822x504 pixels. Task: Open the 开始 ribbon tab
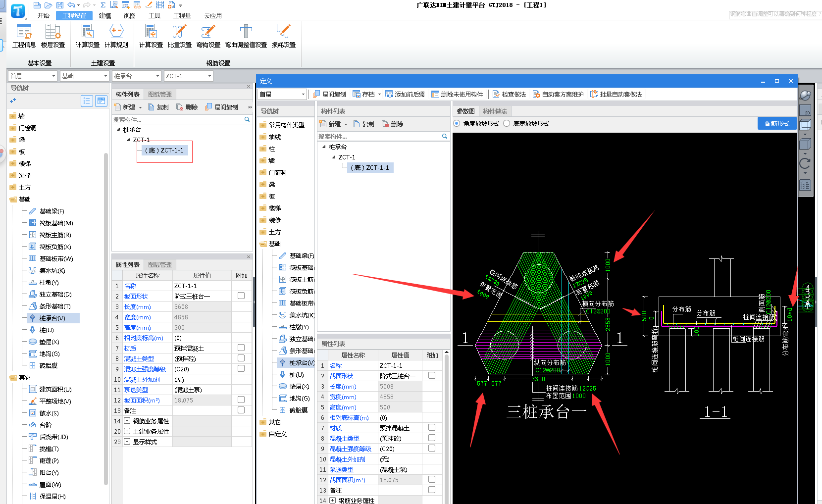click(x=44, y=15)
